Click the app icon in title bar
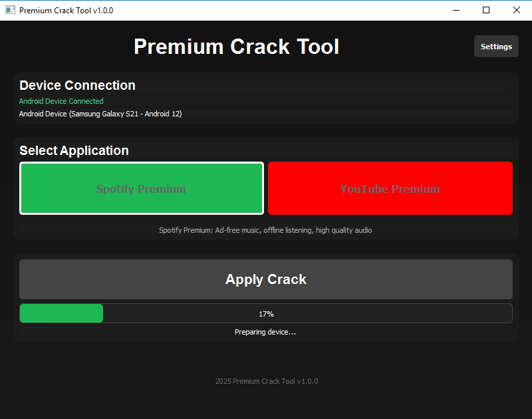Image resolution: width=532 pixels, height=419 pixels. (10, 10)
